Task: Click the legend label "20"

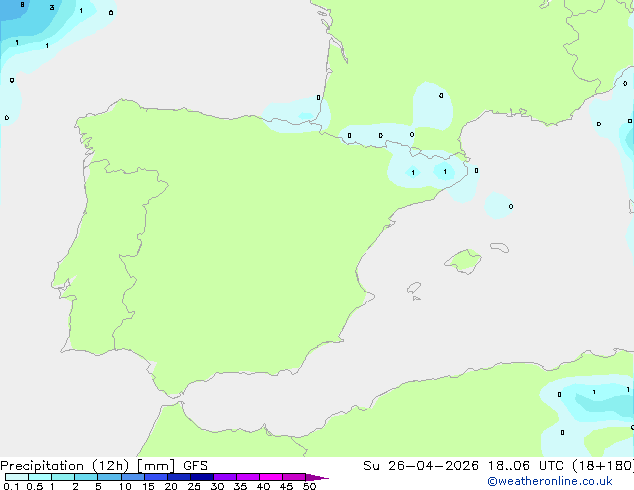Action: point(171,486)
